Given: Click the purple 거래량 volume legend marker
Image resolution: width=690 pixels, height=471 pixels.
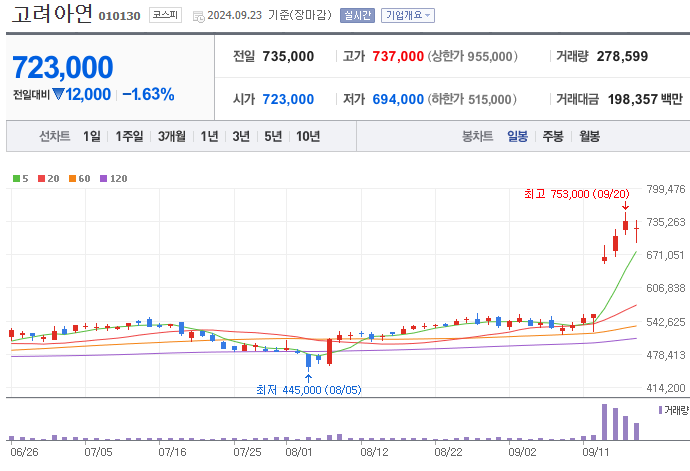Looking at the screenshot, I should (x=660, y=410).
